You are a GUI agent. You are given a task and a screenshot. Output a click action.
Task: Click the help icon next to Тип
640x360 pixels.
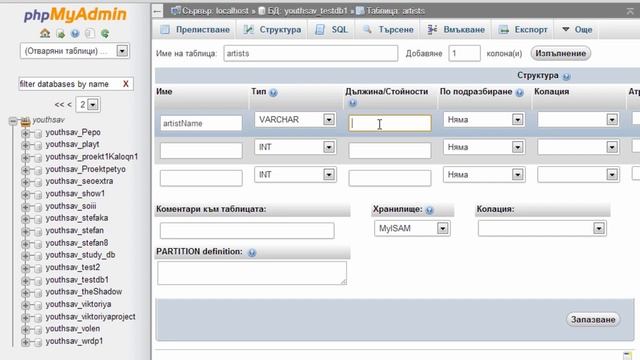273,93
